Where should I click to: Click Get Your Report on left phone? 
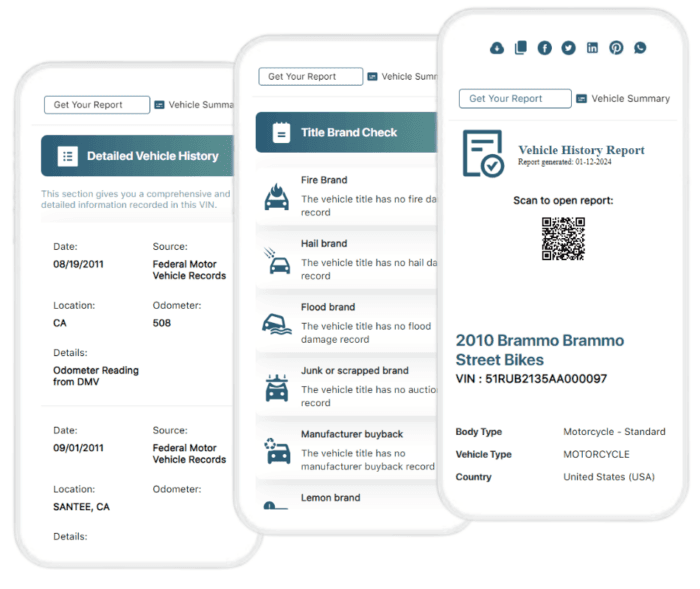pyautogui.click(x=96, y=105)
